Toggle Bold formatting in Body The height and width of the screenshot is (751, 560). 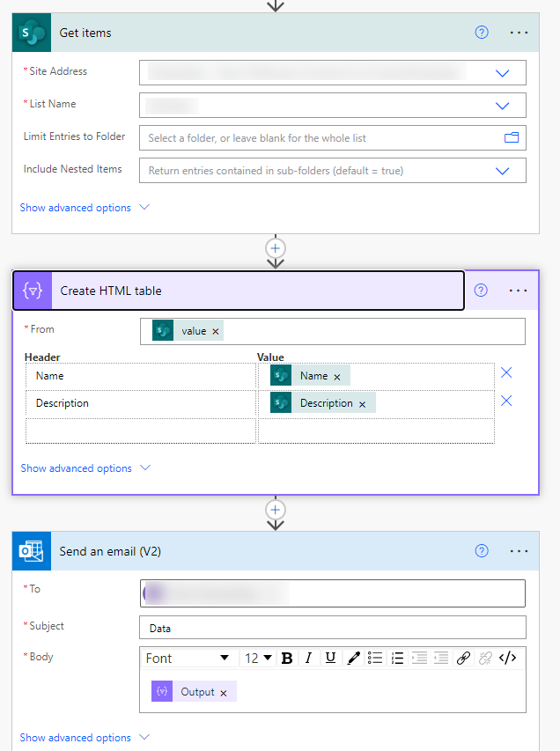pyautogui.click(x=287, y=658)
